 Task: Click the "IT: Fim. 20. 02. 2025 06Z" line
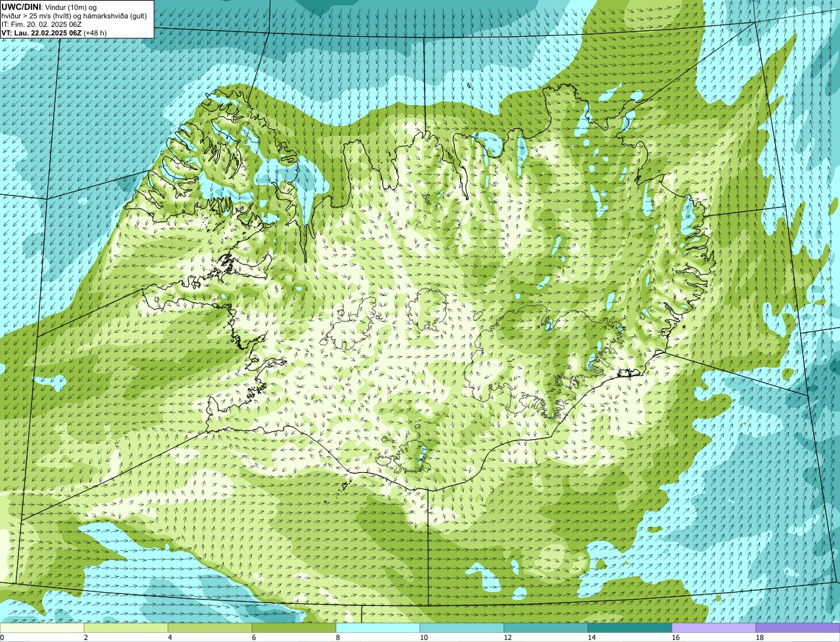(x=41, y=24)
